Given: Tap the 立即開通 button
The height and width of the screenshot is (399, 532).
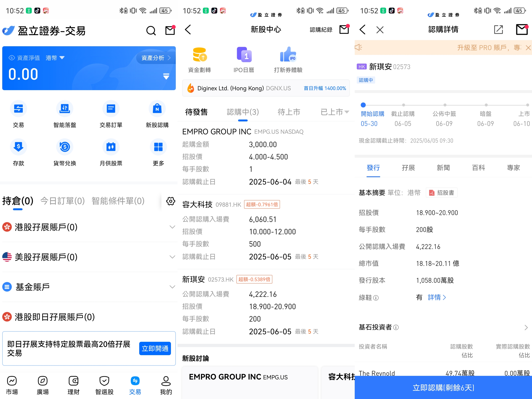Looking at the screenshot, I should click(x=155, y=348).
